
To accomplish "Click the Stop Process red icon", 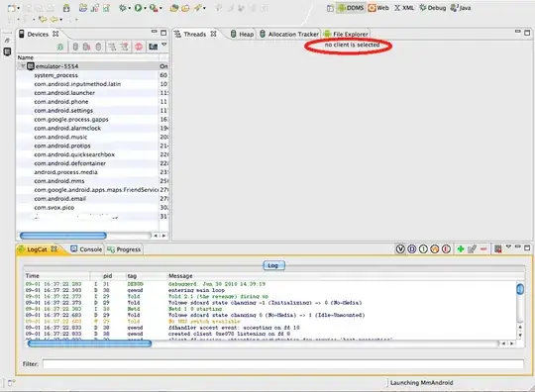I will pos(139,47).
